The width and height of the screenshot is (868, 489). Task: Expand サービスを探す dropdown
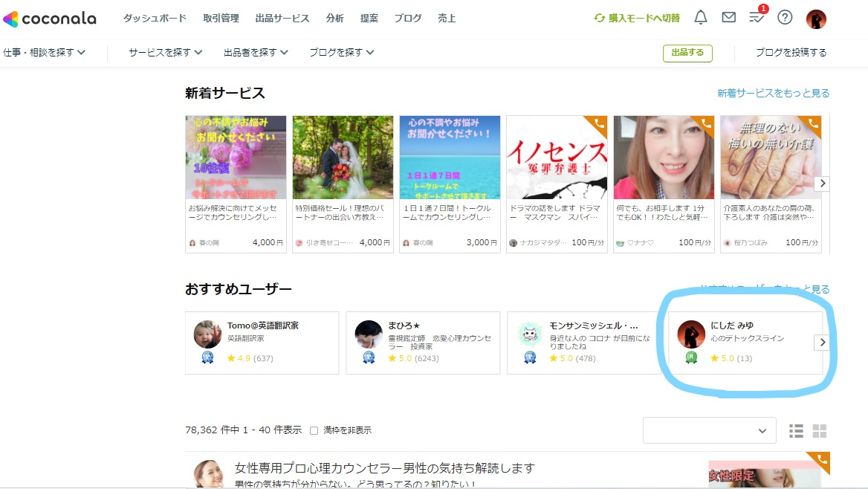pos(166,52)
